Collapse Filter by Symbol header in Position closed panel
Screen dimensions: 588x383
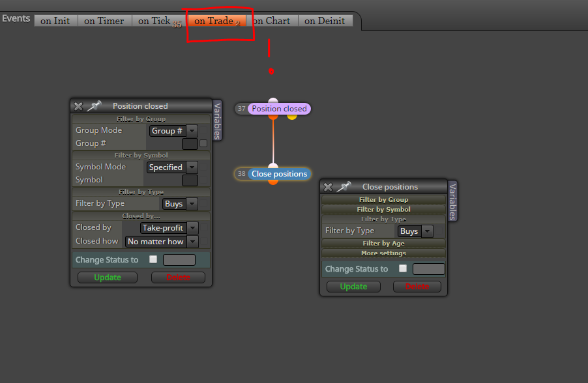(141, 155)
